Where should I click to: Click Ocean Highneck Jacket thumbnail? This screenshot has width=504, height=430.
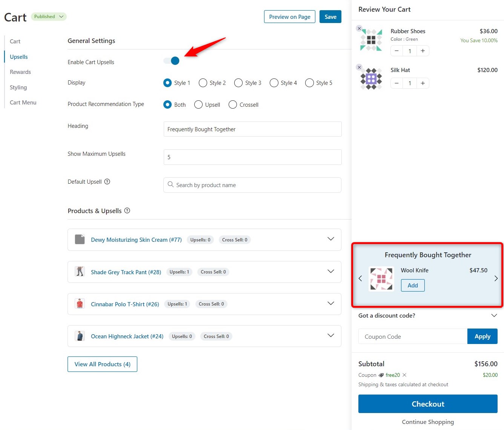click(80, 336)
